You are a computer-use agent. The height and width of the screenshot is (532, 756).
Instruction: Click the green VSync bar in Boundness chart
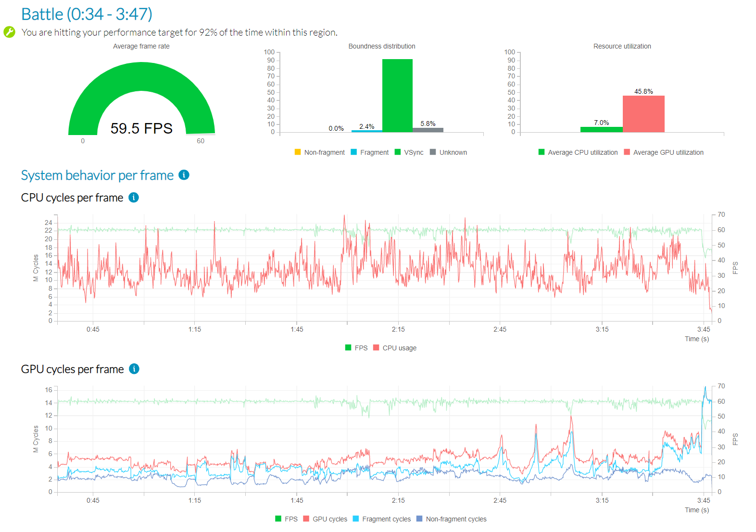397,95
